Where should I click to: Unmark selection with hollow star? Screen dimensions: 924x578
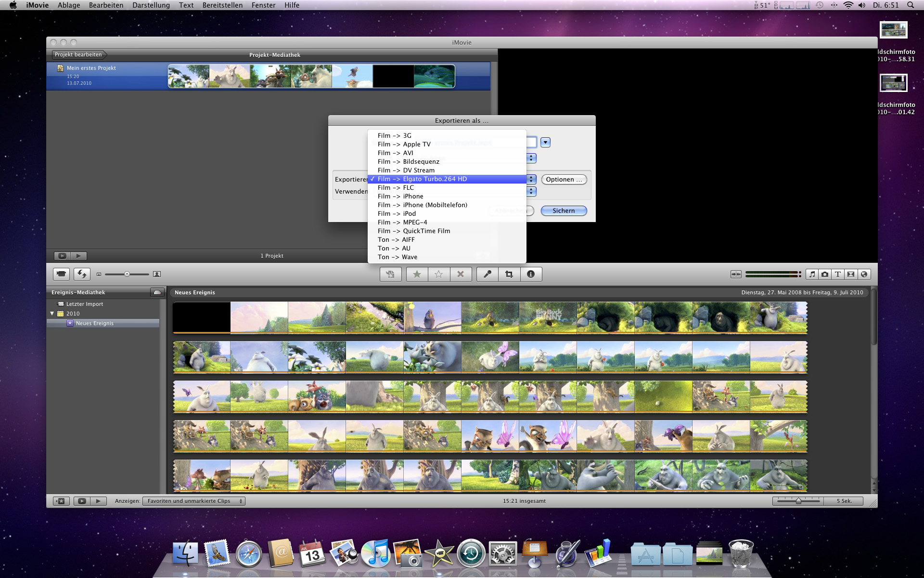coord(438,274)
